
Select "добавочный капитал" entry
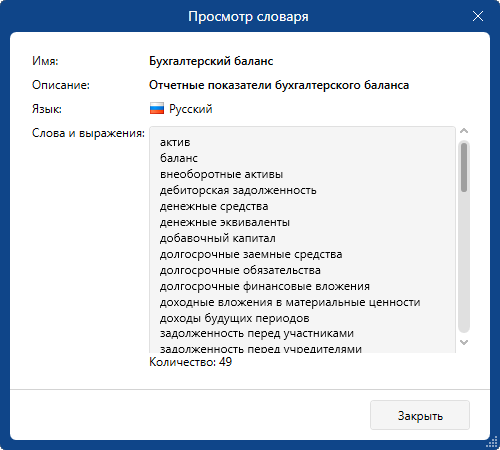coord(218,238)
